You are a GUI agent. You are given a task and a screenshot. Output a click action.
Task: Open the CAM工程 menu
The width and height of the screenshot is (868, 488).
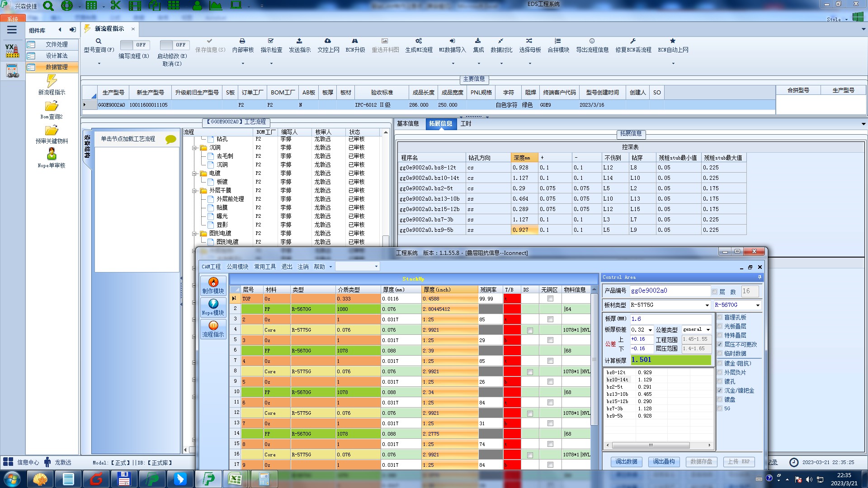211,267
